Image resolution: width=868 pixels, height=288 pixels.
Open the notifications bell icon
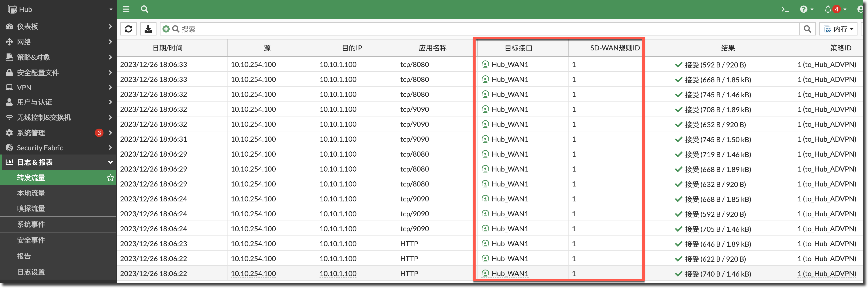tap(828, 9)
